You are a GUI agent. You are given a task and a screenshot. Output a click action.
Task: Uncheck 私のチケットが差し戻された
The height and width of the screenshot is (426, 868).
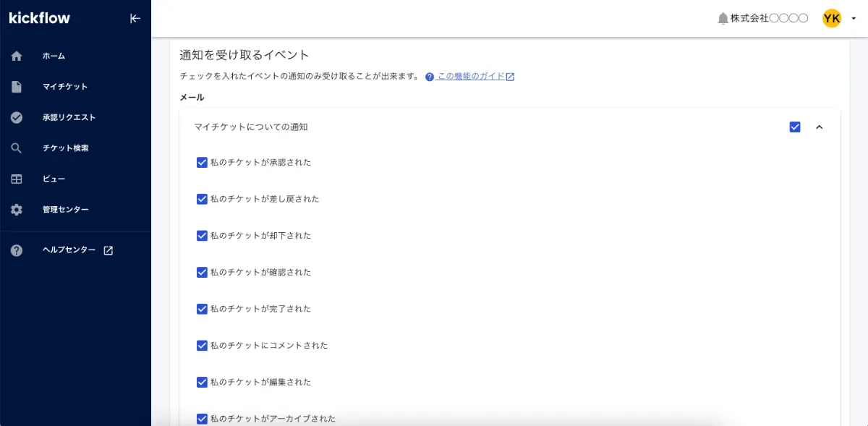202,199
